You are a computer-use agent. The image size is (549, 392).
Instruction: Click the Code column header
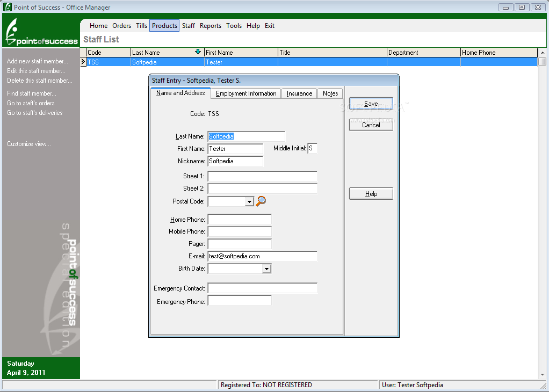tap(109, 53)
